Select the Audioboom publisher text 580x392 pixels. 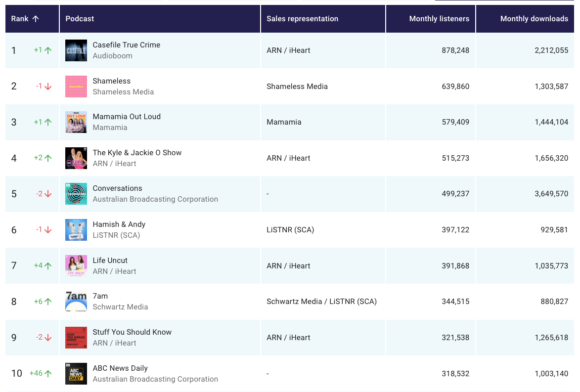(112, 56)
